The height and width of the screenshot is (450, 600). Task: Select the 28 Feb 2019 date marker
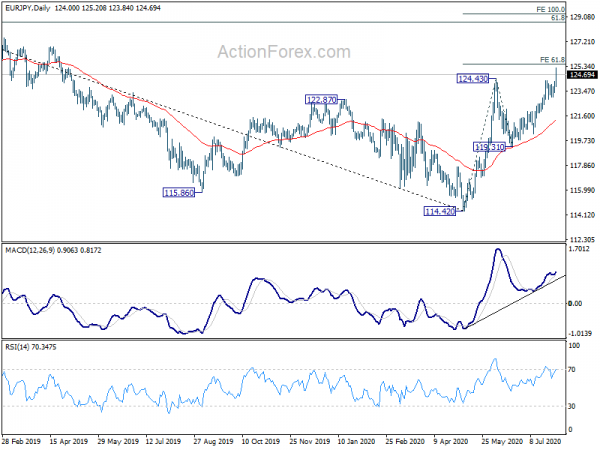pyautogui.click(x=21, y=441)
